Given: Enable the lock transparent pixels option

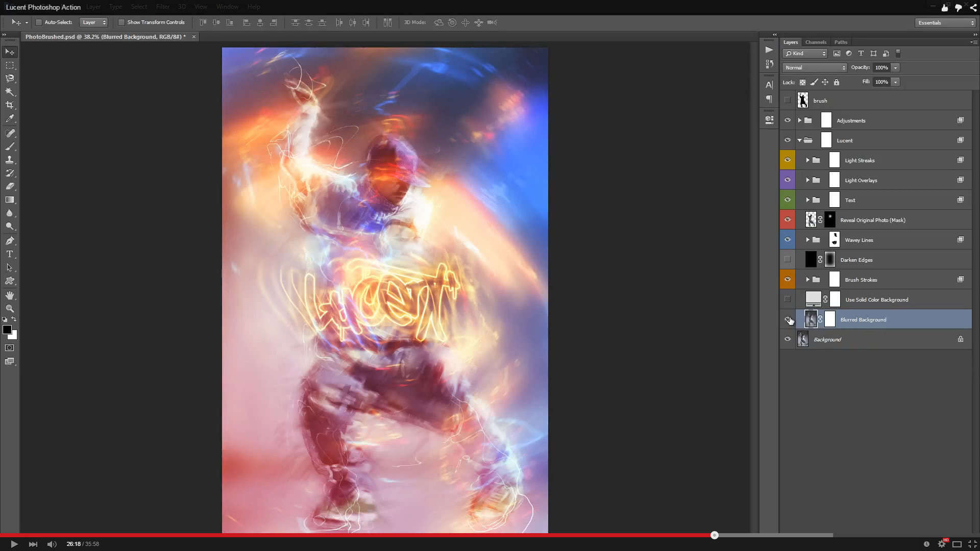Looking at the screenshot, I should (x=802, y=82).
